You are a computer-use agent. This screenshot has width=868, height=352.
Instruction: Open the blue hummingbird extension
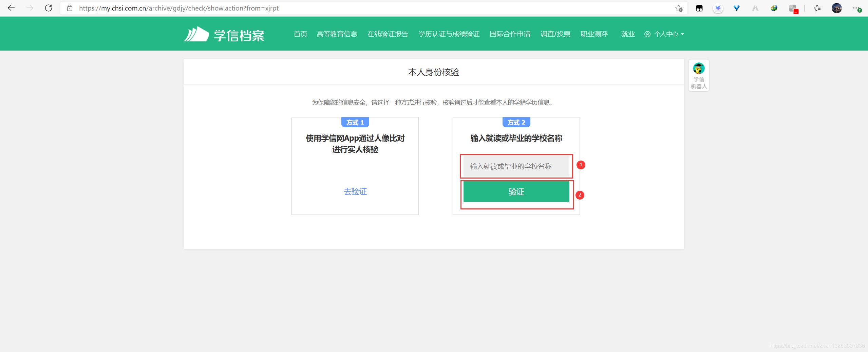tap(718, 8)
